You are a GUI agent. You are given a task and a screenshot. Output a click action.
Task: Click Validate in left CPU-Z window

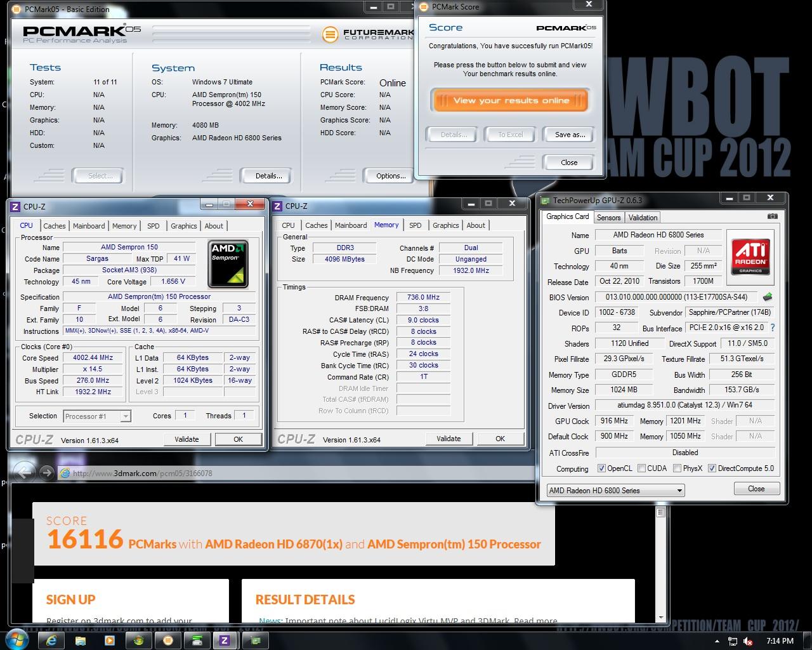click(x=187, y=439)
